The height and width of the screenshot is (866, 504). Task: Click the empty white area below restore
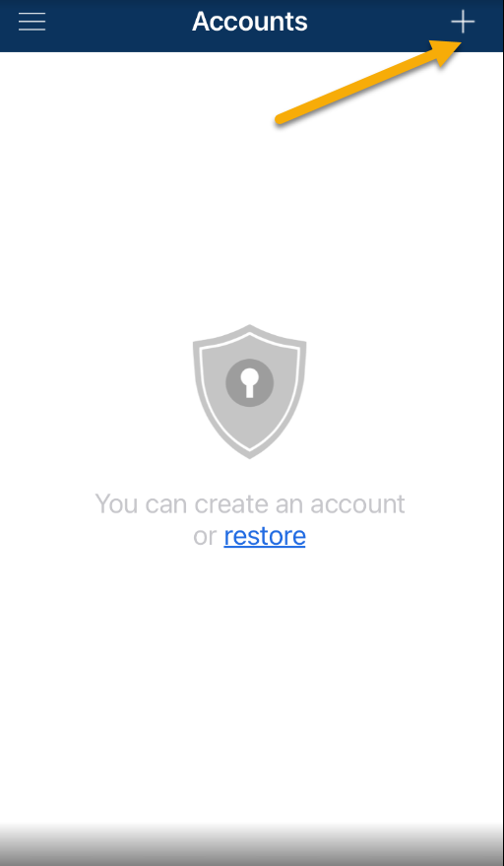[252, 685]
